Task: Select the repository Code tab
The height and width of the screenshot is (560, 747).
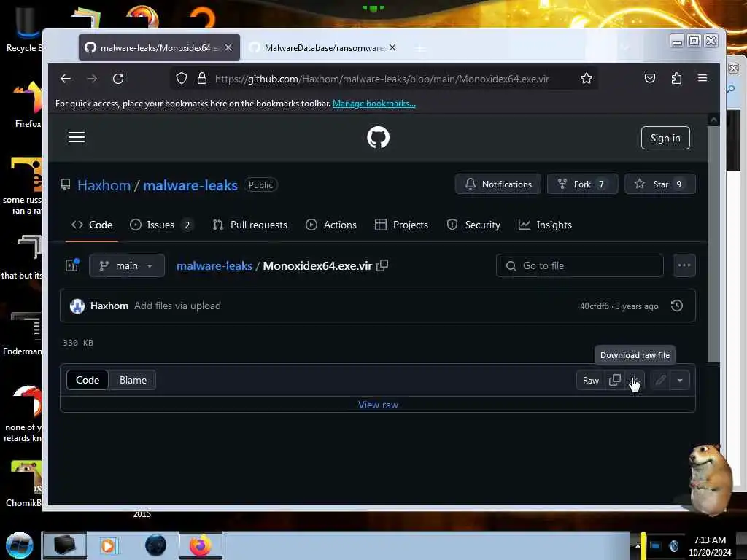Action: point(92,225)
